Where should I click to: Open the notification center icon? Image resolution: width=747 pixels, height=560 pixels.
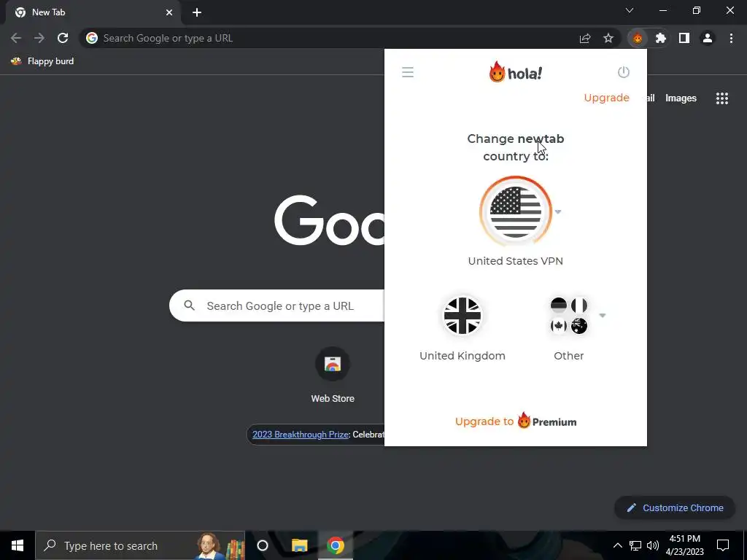(723, 545)
